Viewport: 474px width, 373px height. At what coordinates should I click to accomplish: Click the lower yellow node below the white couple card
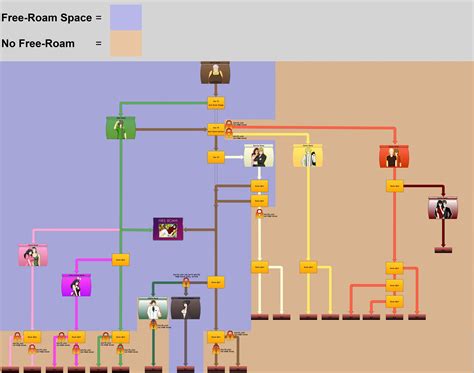(x=259, y=201)
